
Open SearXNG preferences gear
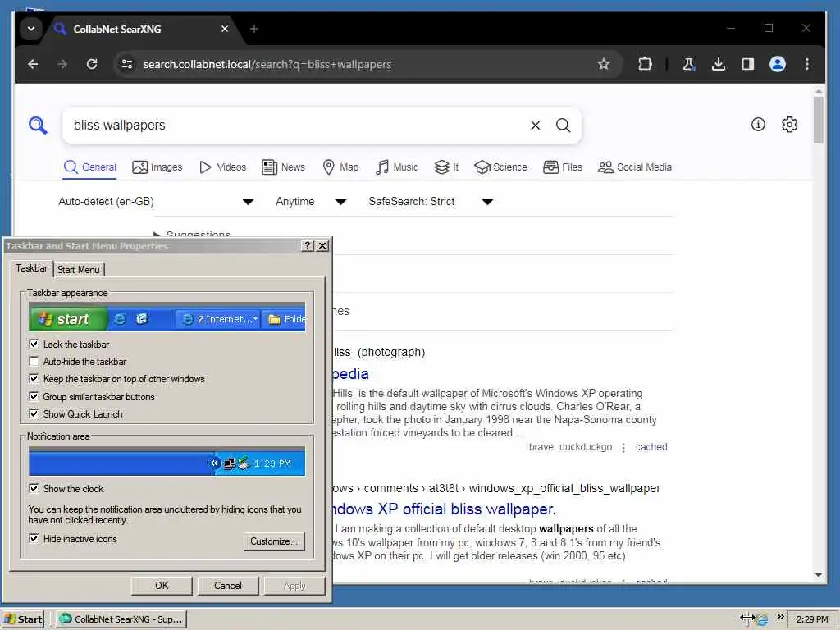point(790,125)
